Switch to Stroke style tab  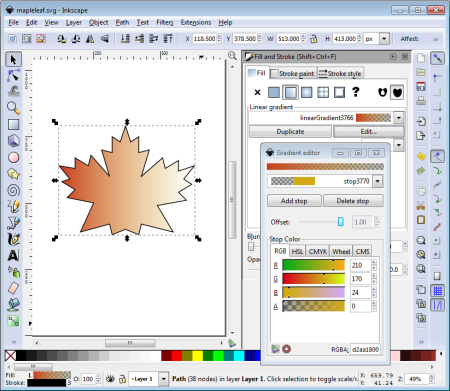tap(340, 73)
